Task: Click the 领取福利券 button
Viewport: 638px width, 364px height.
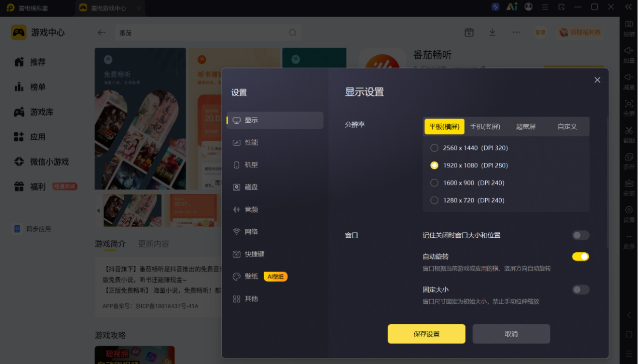Action: [x=580, y=32]
